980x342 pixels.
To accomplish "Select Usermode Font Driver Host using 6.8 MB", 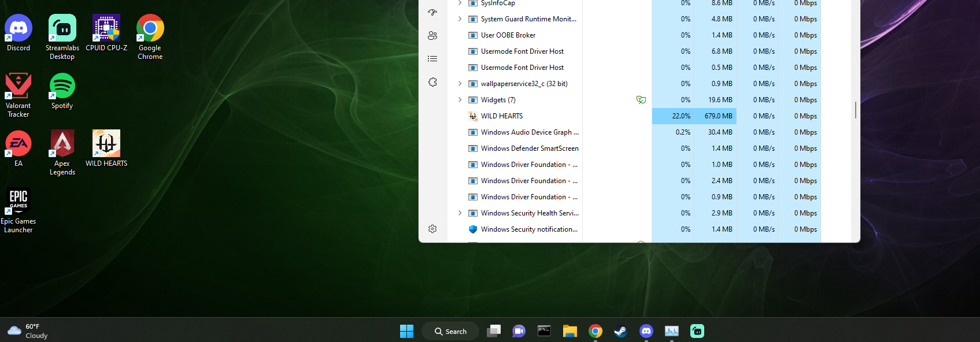I will click(634, 51).
